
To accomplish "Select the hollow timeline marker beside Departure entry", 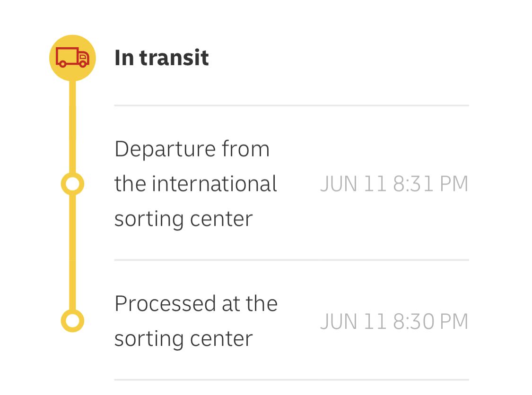I will (72, 184).
